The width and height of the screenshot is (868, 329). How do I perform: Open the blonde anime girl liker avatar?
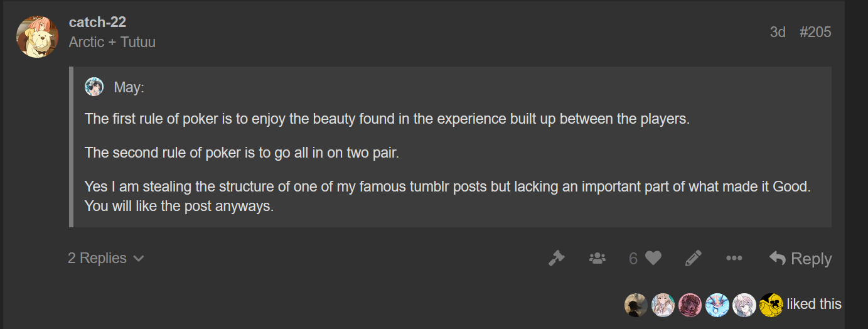663,305
